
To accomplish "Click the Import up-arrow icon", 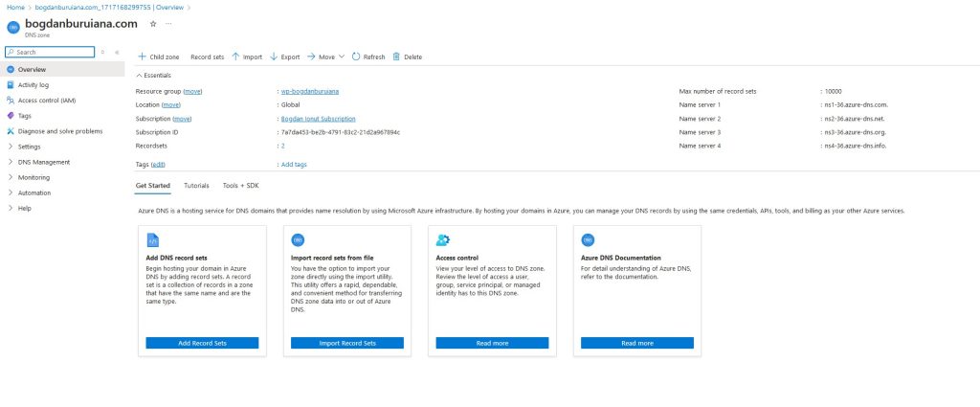I will tap(235, 57).
